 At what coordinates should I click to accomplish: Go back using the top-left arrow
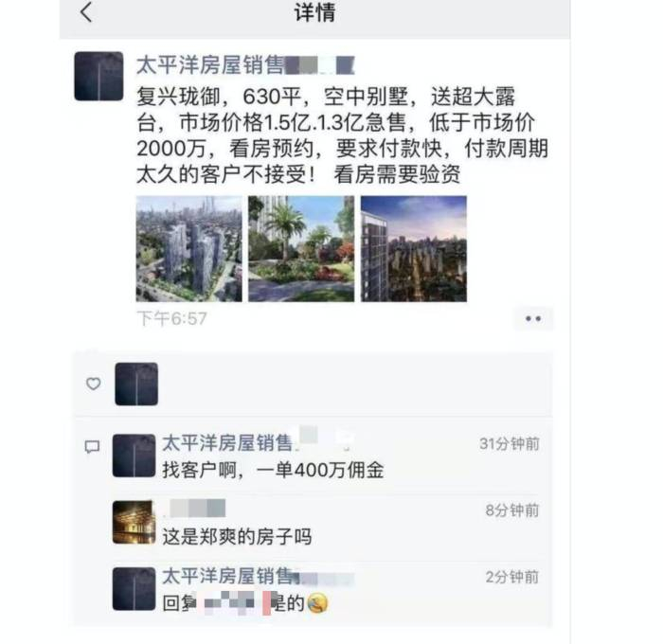[86, 12]
